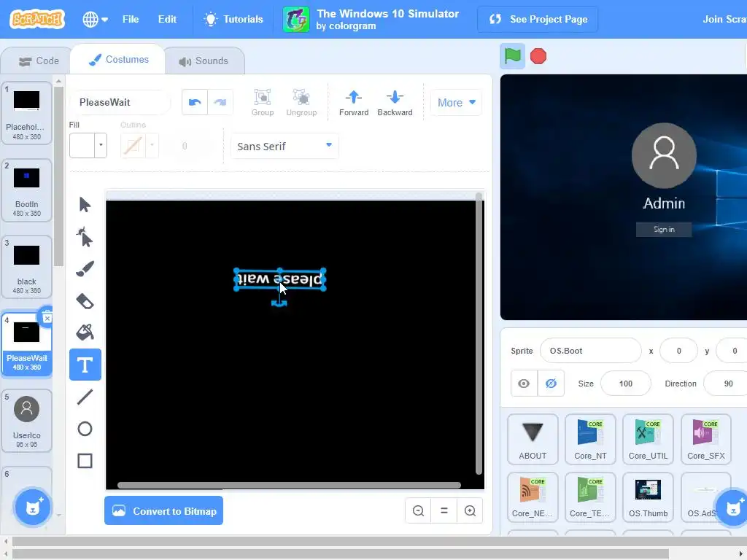The width and height of the screenshot is (747, 560).
Task: Click the Choose a Sprite cat button
Action: point(732,507)
